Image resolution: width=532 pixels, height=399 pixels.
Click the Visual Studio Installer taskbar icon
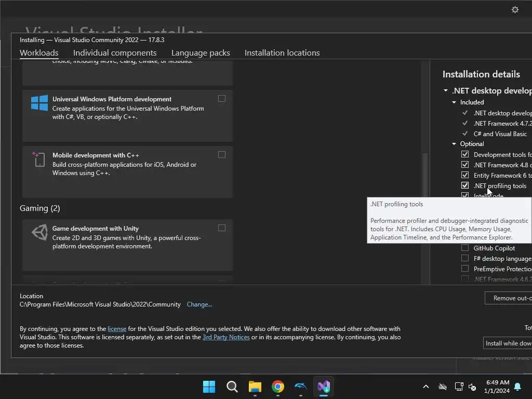point(324,387)
